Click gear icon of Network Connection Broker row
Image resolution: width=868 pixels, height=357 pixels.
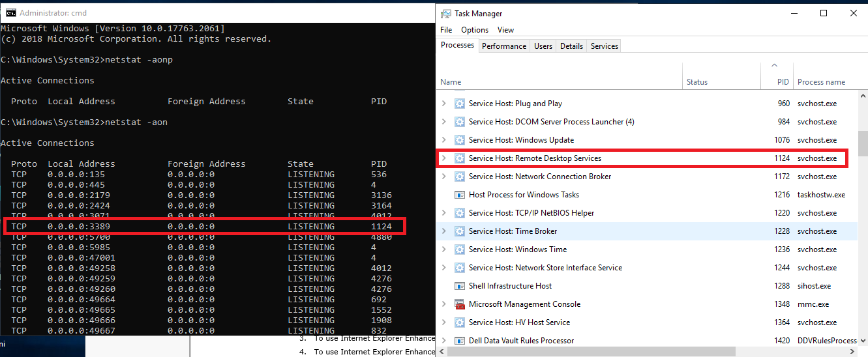459,177
